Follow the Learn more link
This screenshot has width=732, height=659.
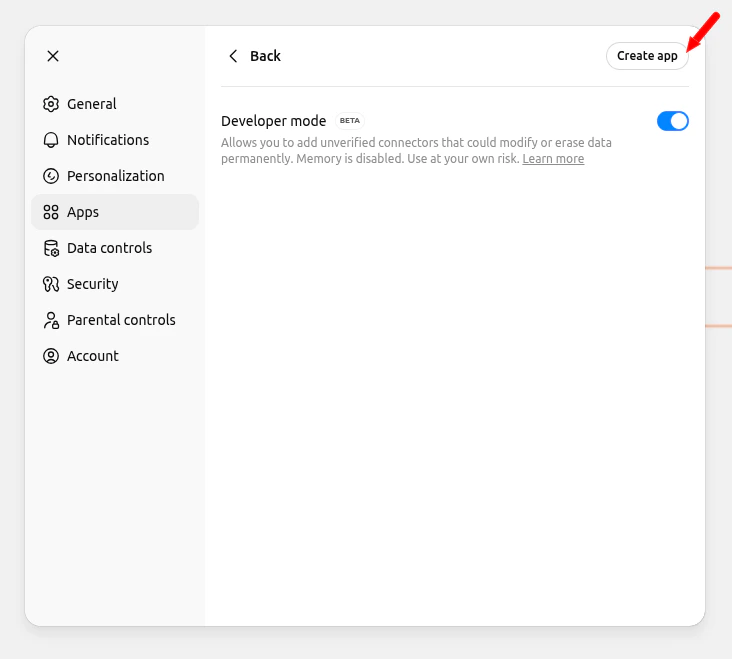pyautogui.click(x=553, y=159)
